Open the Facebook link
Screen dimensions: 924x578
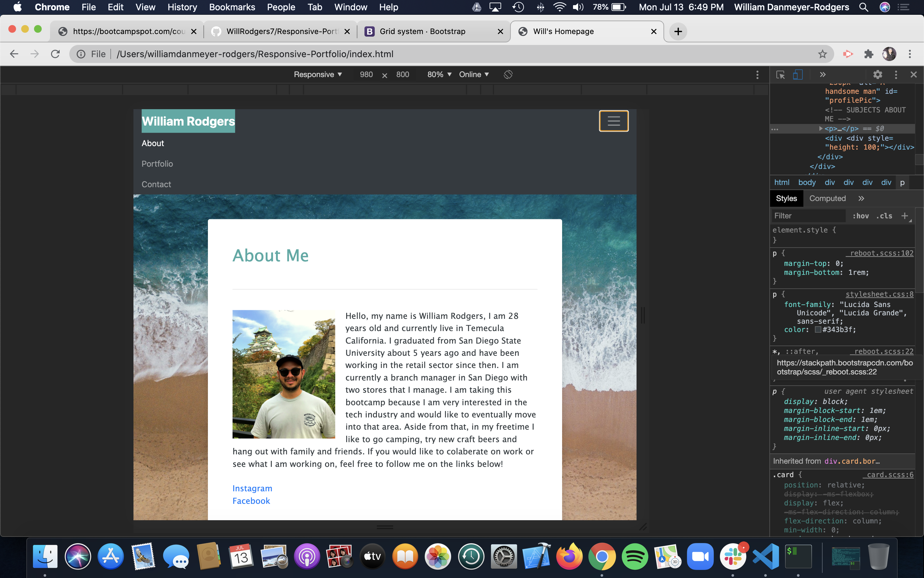(251, 501)
